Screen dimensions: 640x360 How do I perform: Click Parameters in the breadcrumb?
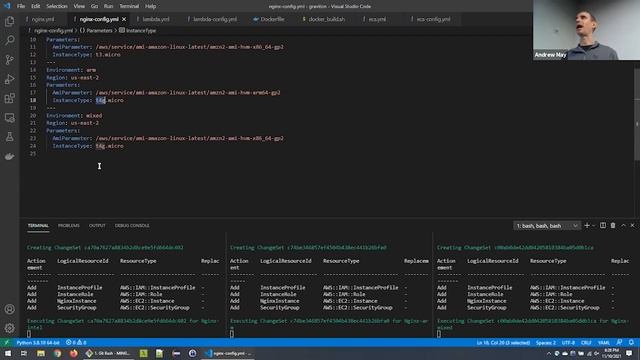99,30
